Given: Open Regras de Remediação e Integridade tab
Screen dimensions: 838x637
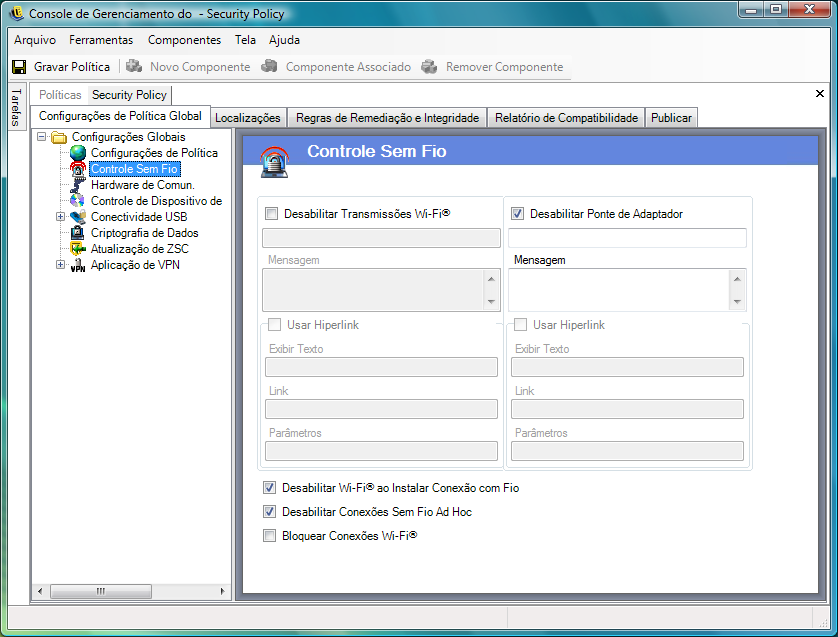Looking at the screenshot, I should click(x=387, y=118).
